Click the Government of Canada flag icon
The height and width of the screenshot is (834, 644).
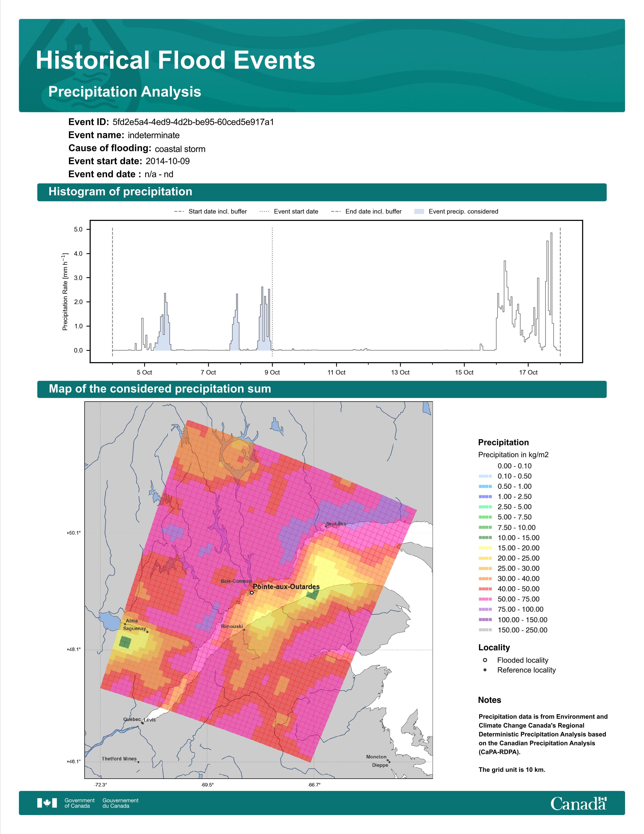[x=47, y=803]
